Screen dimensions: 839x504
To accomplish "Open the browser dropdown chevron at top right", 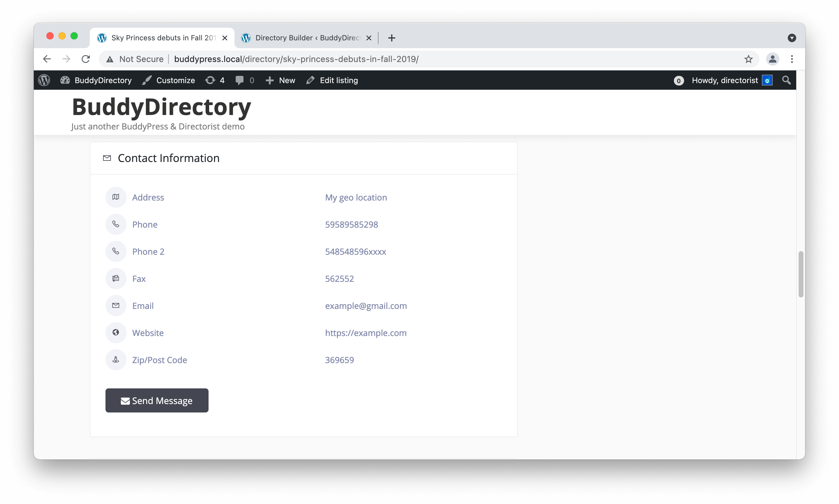I will coord(792,38).
